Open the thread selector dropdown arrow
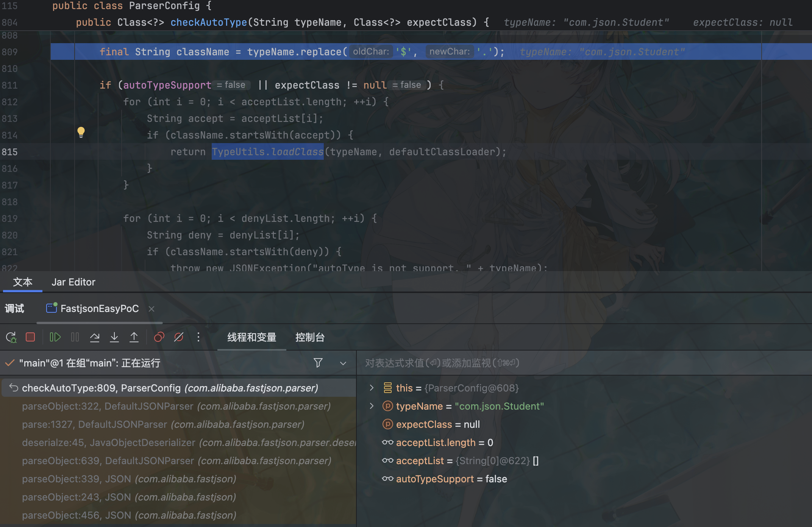The width and height of the screenshot is (812, 527). click(343, 363)
